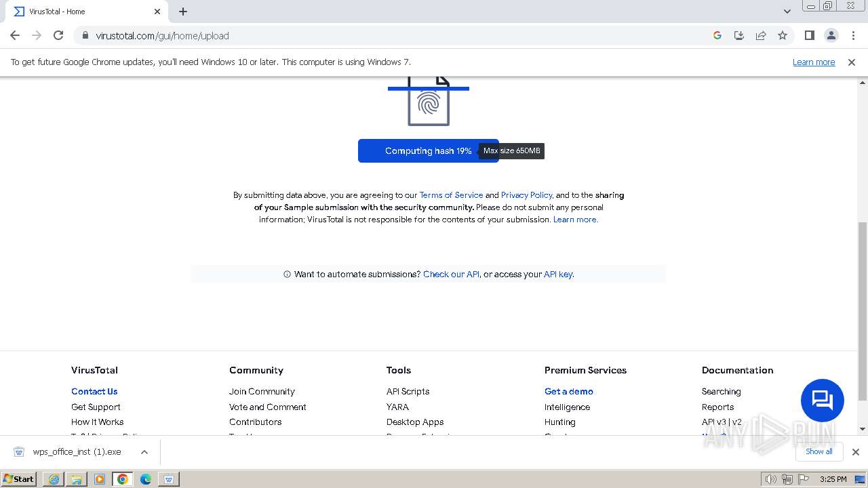Screen dimensions: 868x488
Task: Open the Google lens icon in address bar
Action: (717, 35)
